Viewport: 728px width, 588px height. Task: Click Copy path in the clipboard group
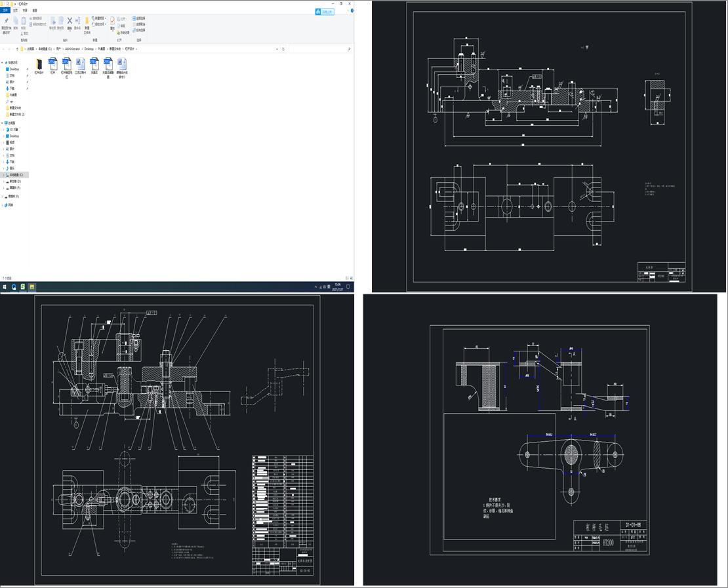coord(36,18)
